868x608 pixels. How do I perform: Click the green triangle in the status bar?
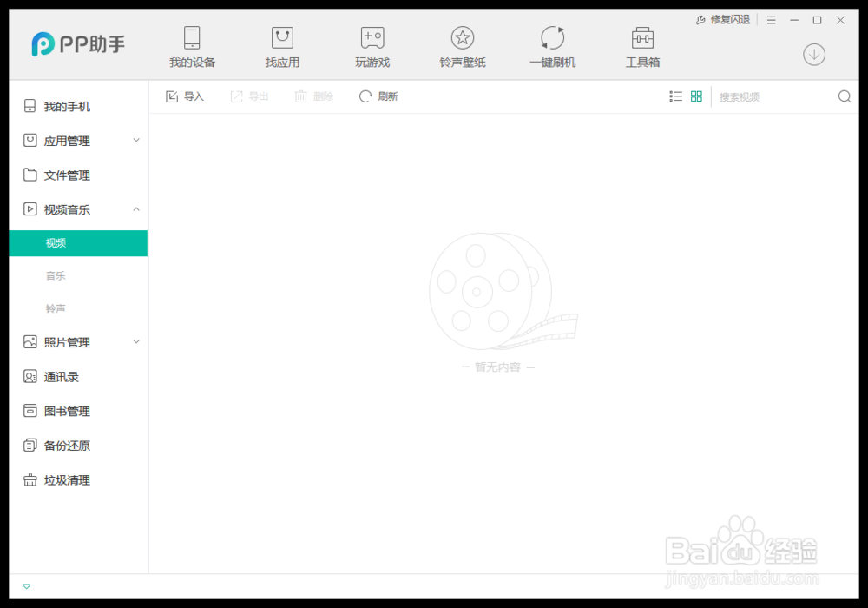point(26,586)
